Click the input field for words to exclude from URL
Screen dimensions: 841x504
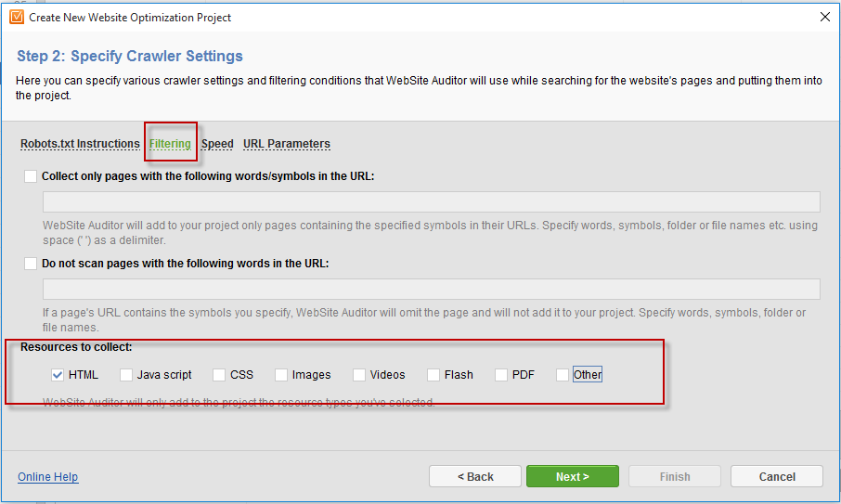click(x=432, y=289)
